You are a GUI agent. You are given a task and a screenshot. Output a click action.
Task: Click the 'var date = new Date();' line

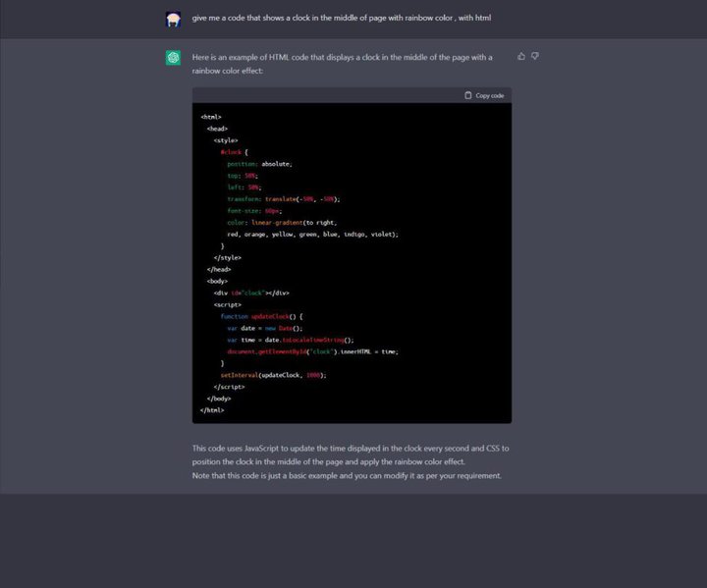point(265,328)
